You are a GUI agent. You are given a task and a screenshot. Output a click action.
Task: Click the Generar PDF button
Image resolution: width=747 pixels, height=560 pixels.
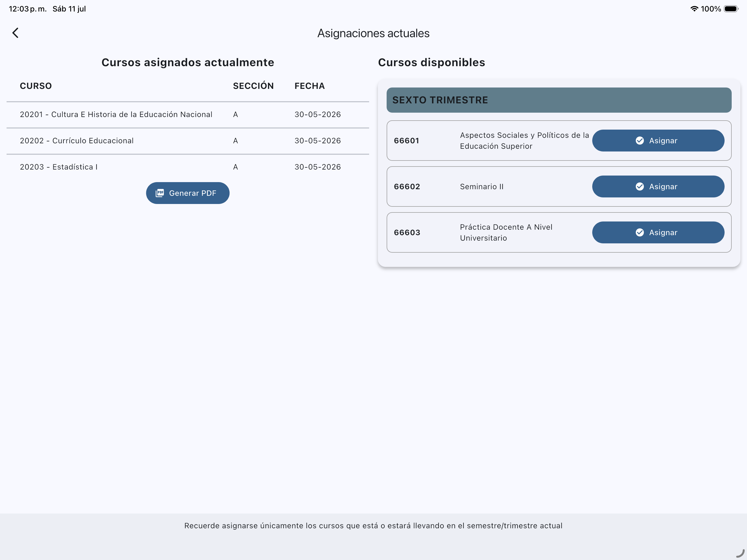pos(187,193)
